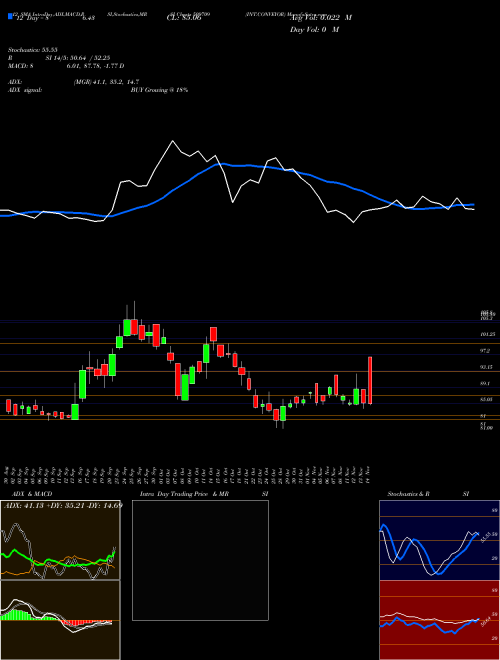The width and height of the screenshot is (500, 660).
Task: Click the ADX indicator chart panel
Action: coord(60,540)
